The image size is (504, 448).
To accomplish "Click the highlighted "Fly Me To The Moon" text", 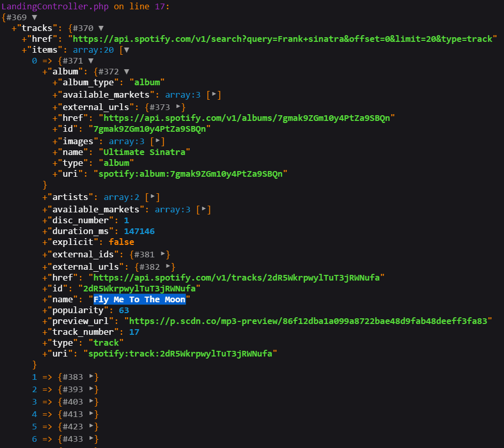I will tap(140, 300).
